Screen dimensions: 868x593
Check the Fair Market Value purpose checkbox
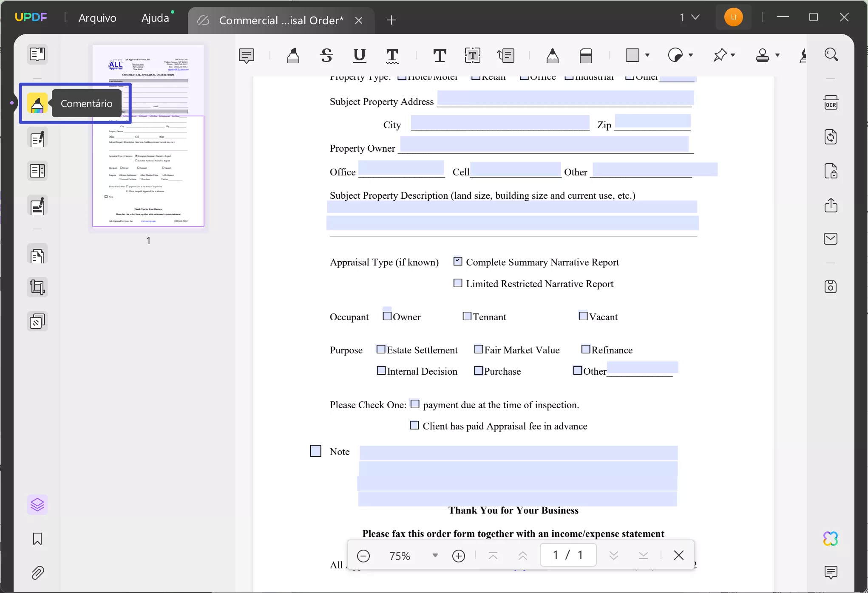coord(478,349)
